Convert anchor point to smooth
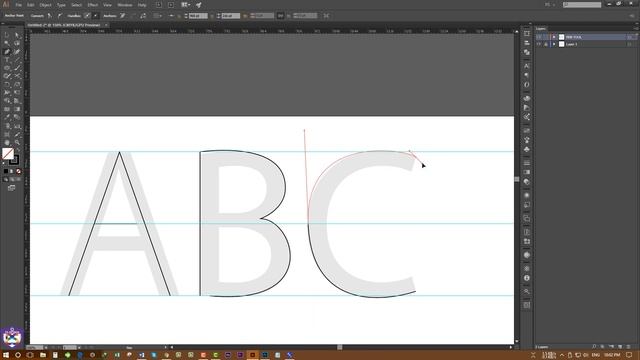 60,16
